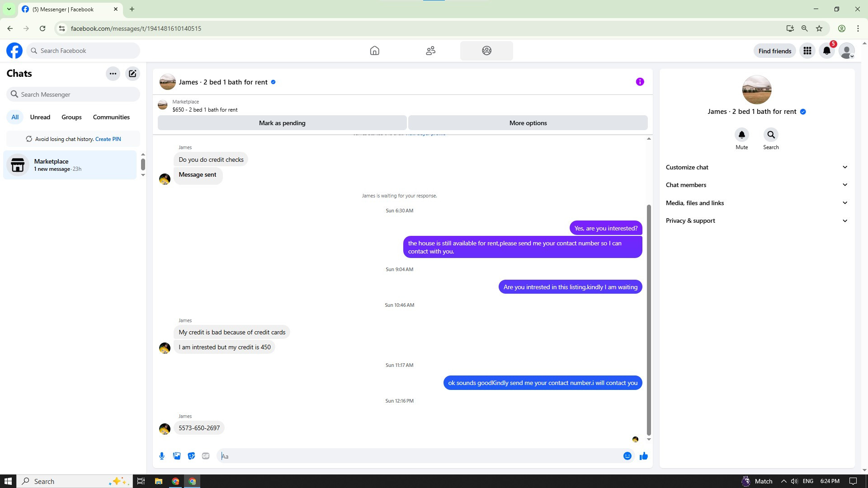Image resolution: width=868 pixels, height=488 pixels.
Task: Expand Customize chat section
Action: pyautogui.click(x=756, y=167)
